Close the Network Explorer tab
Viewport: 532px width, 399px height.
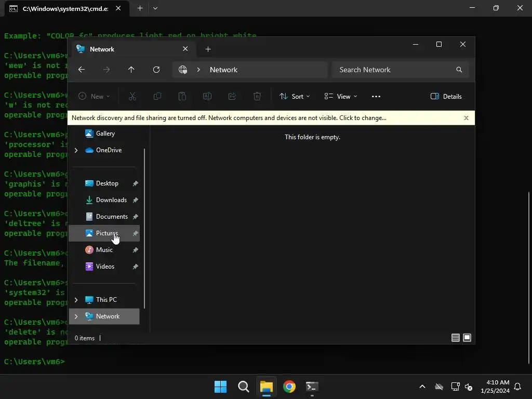coord(185,49)
